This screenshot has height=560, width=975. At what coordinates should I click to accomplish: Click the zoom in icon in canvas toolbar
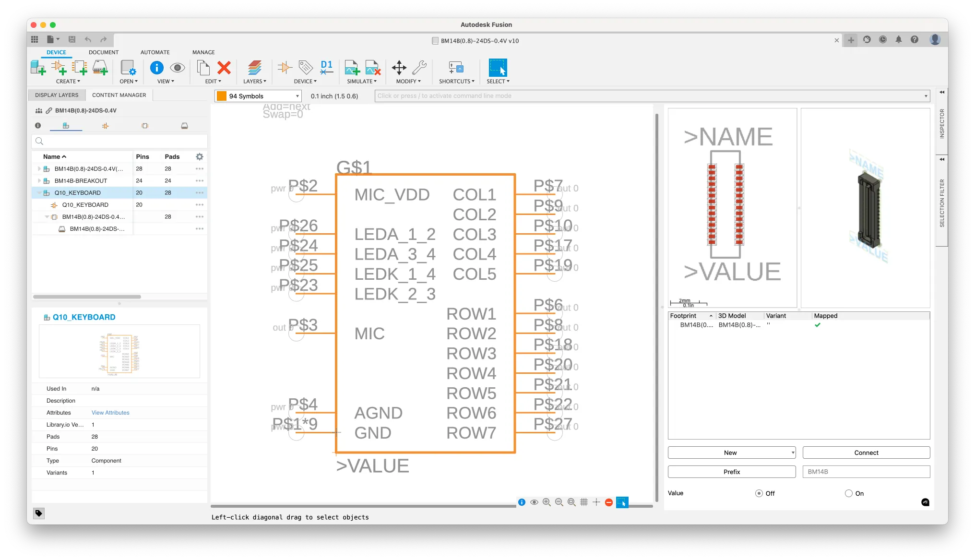pos(547,502)
